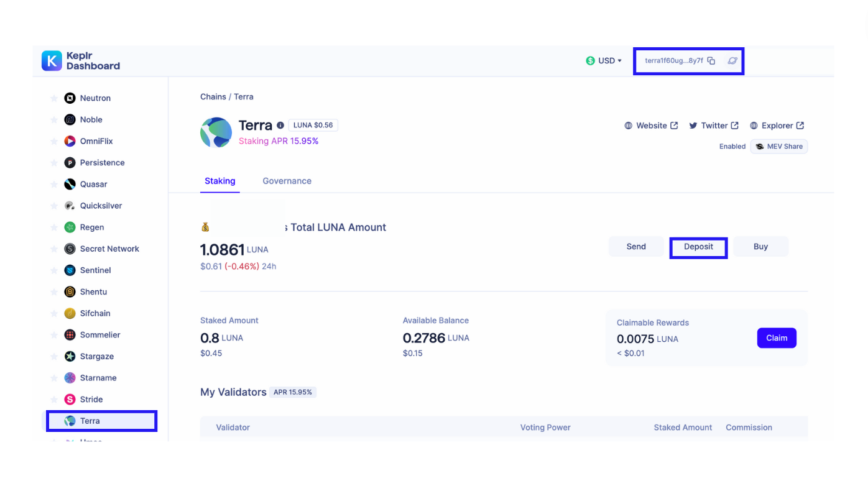Click the LUNA $0.56 price badge
868x486 pixels.
click(x=313, y=125)
